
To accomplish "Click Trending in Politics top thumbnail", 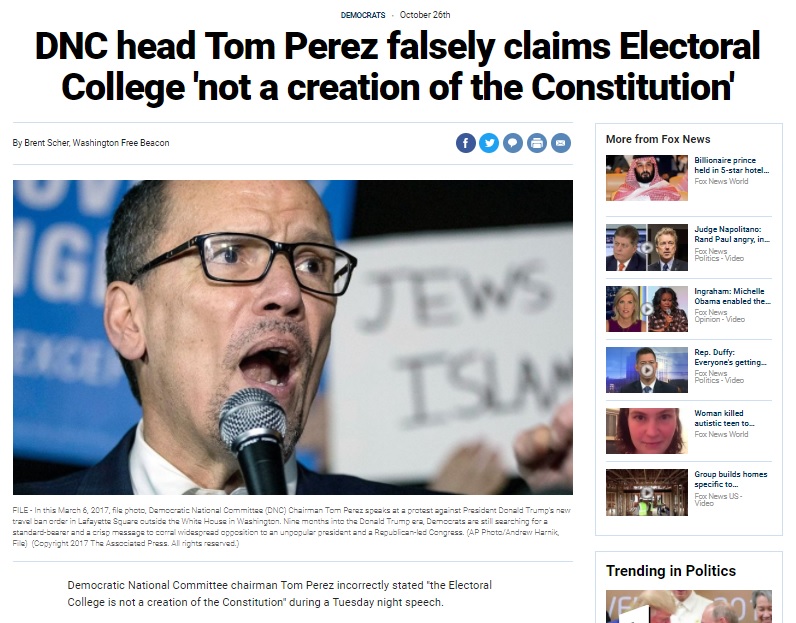I will [x=689, y=606].
